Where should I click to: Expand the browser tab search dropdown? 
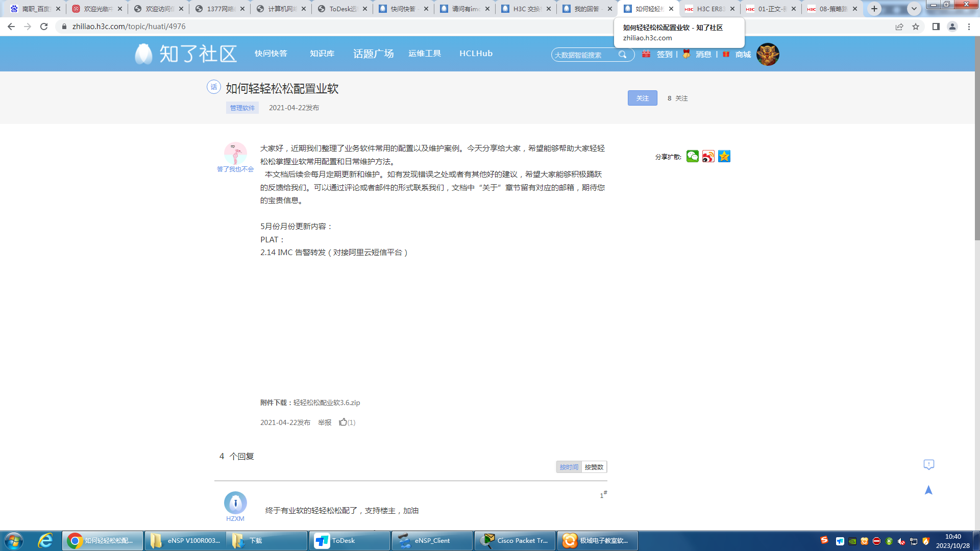(914, 9)
